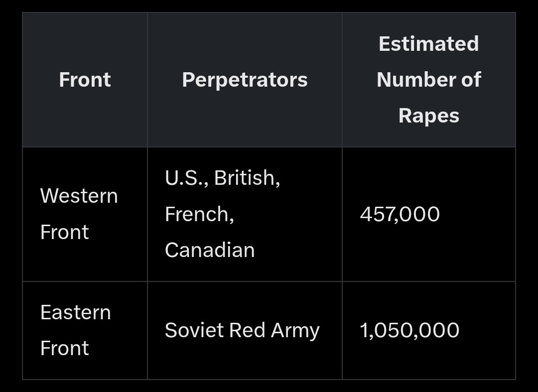Click the Soviet Red Army cell

tap(245, 330)
